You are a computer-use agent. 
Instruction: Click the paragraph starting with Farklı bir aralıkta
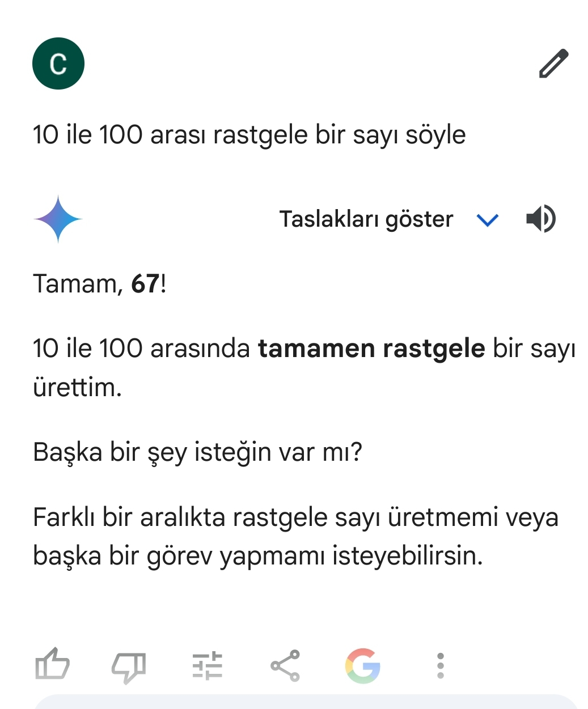[295, 536]
